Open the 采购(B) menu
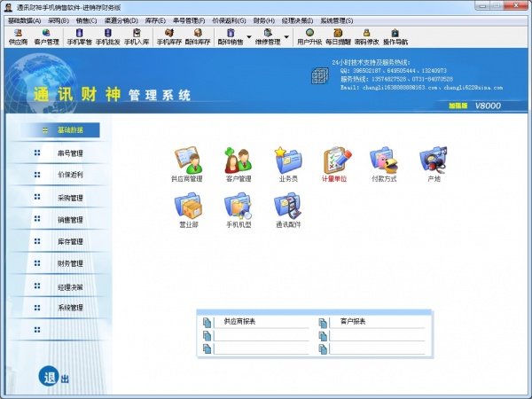Viewport: 532px width, 399px height. (59, 20)
